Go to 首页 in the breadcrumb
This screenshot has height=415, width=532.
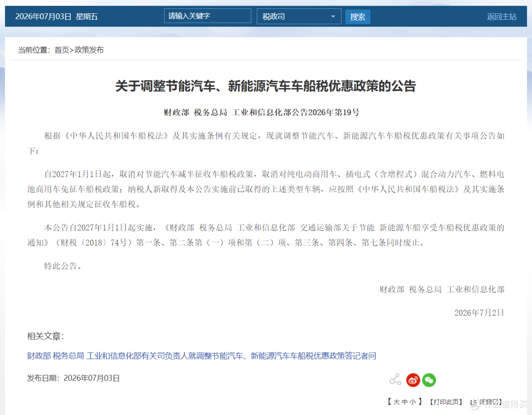(x=62, y=50)
